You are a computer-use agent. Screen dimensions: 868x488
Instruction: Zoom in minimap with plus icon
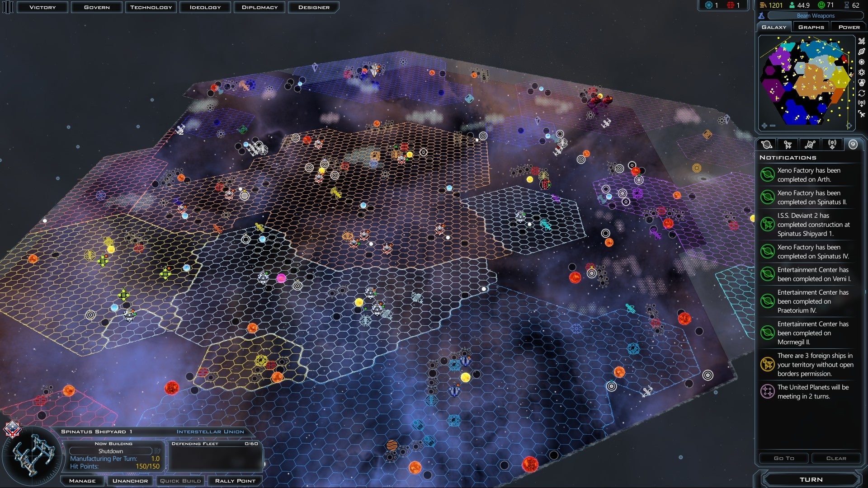[764, 126]
